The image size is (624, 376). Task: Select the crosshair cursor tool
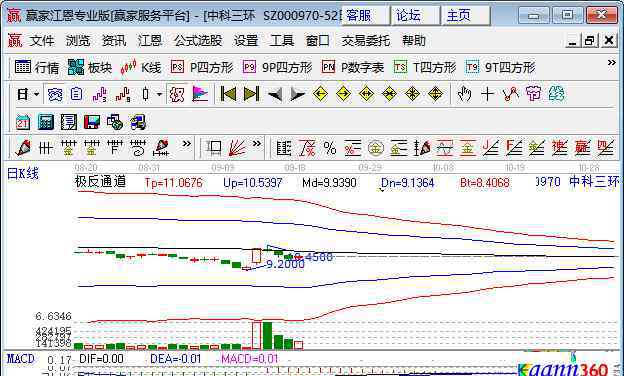coord(488,94)
